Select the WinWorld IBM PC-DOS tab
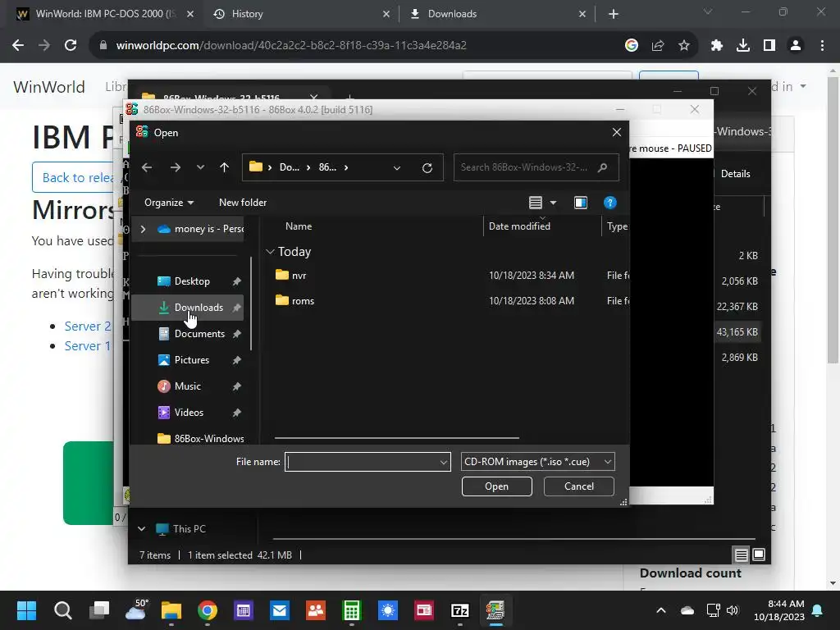The image size is (840, 630). (105, 14)
